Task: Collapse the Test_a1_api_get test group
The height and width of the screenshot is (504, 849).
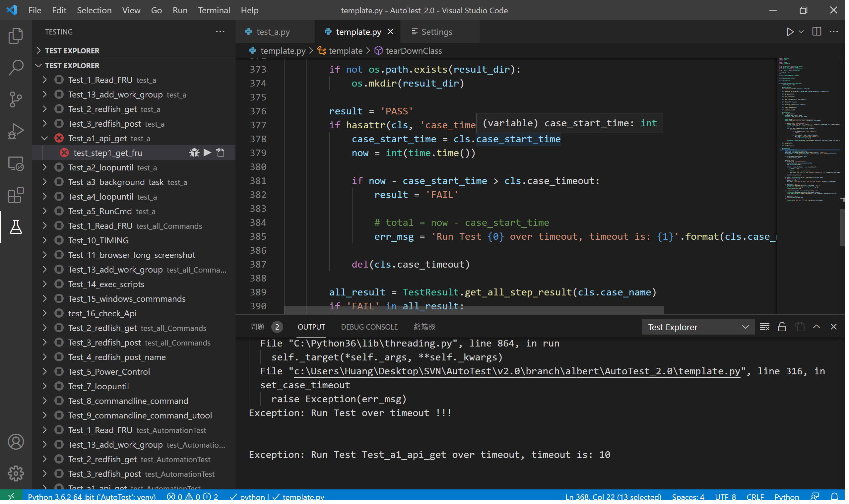Action: tap(44, 138)
